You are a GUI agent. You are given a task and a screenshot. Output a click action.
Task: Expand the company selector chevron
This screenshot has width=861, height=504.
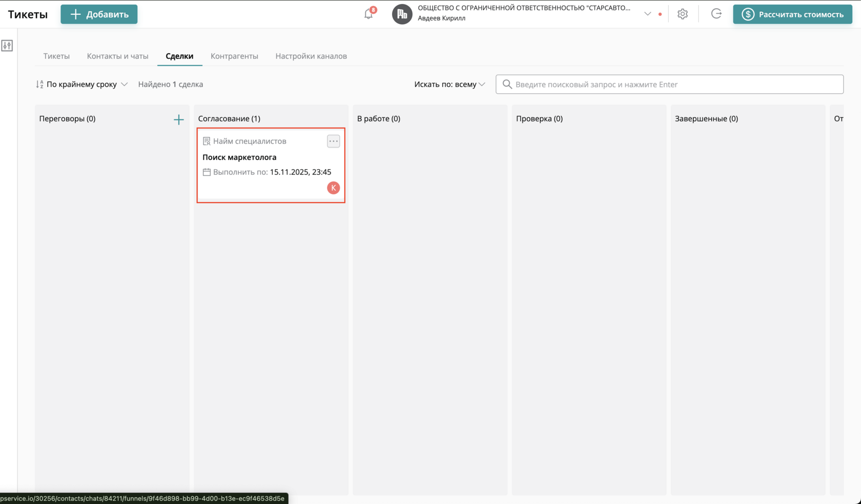[x=647, y=14]
